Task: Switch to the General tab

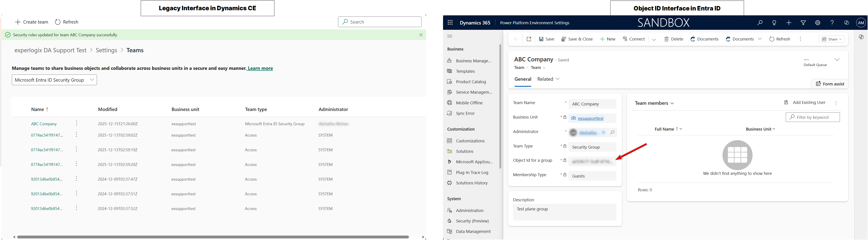Action: (x=523, y=79)
